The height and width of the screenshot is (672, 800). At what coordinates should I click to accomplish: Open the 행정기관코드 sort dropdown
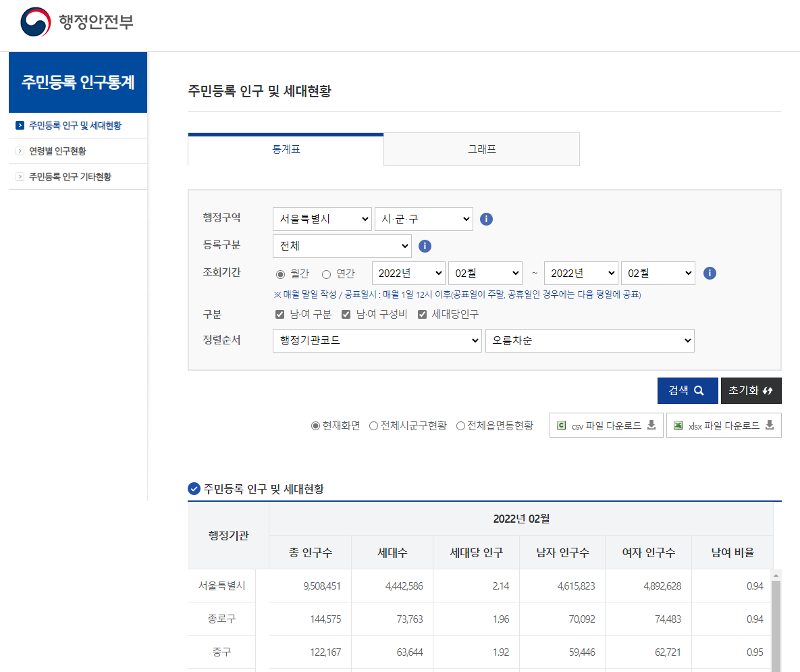tap(377, 340)
